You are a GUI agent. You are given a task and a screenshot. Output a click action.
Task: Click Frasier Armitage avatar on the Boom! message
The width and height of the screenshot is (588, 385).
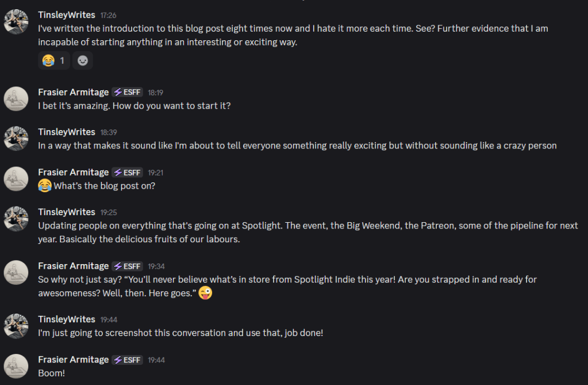coord(16,366)
